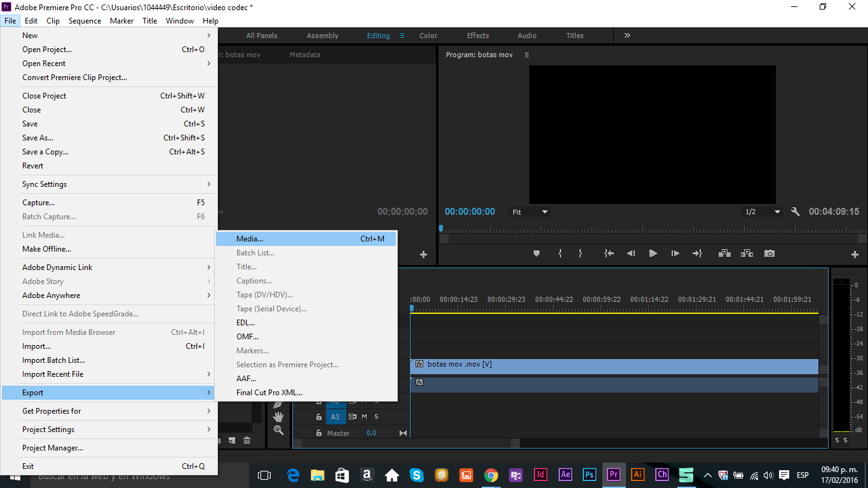
Task: Toggle A3 track targeting button
Action: click(x=336, y=417)
